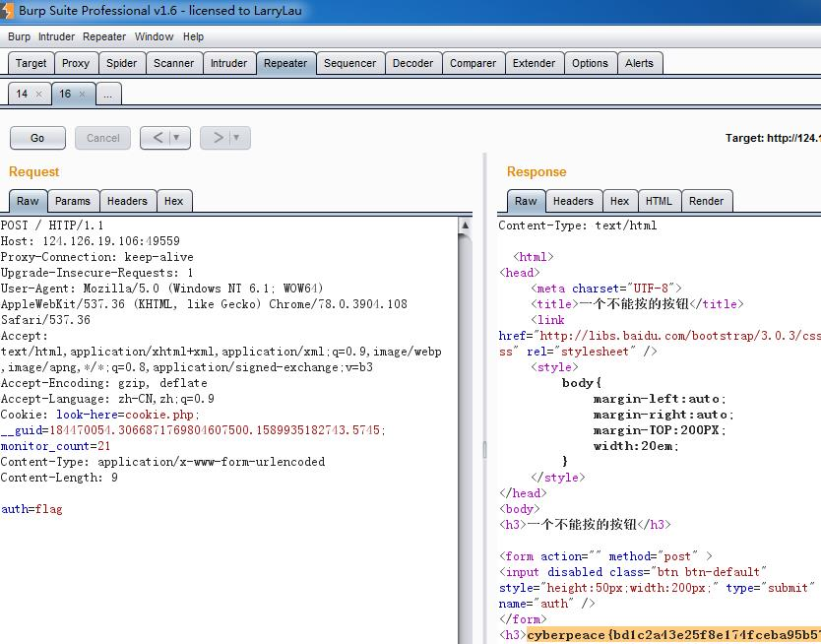Switch to the Decoder tab
Image resolution: width=821 pixels, height=644 pixels.
pos(412,63)
